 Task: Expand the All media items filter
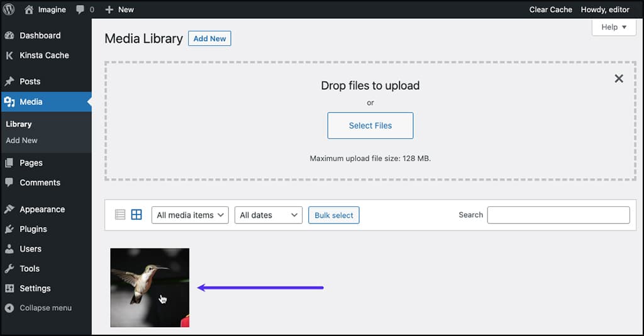pyautogui.click(x=190, y=215)
